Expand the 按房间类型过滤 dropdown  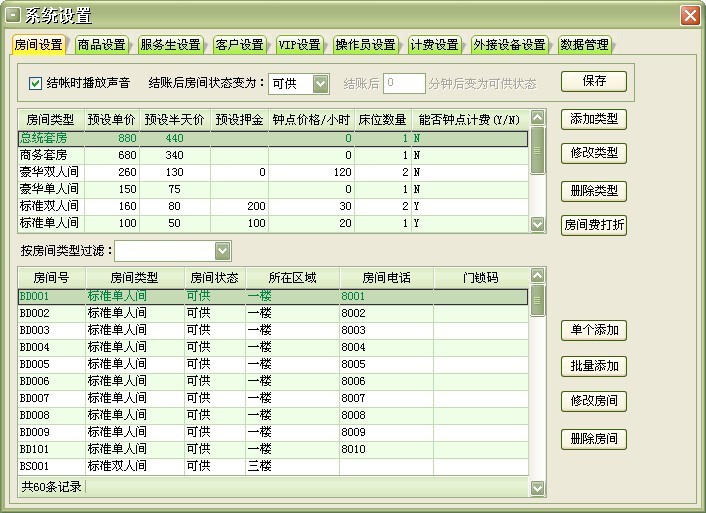tap(222, 250)
